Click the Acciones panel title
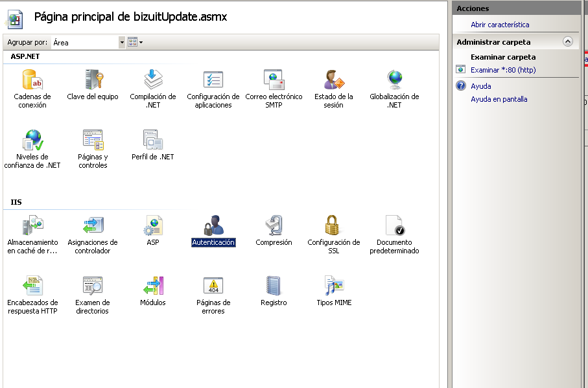The width and height of the screenshot is (588, 388). click(473, 8)
